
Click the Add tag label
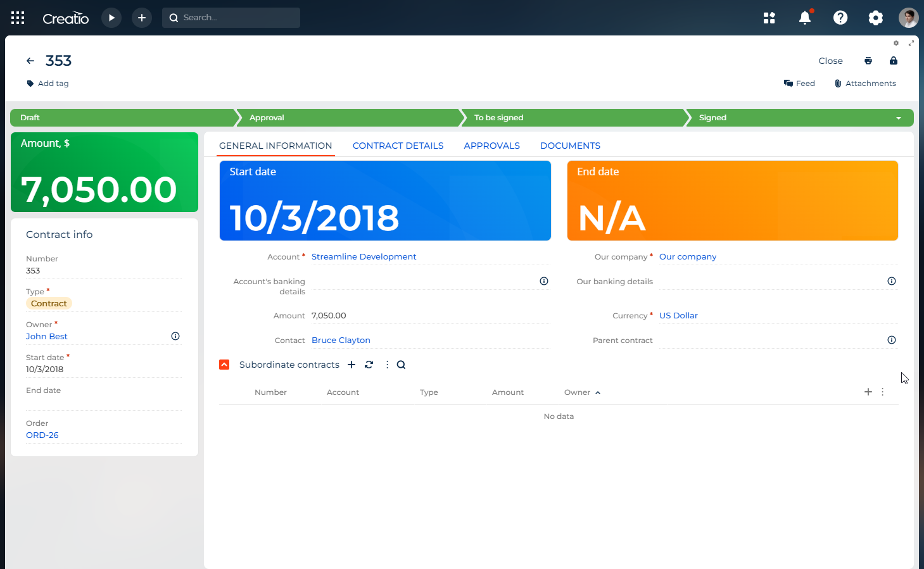pyautogui.click(x=53, y=84)
